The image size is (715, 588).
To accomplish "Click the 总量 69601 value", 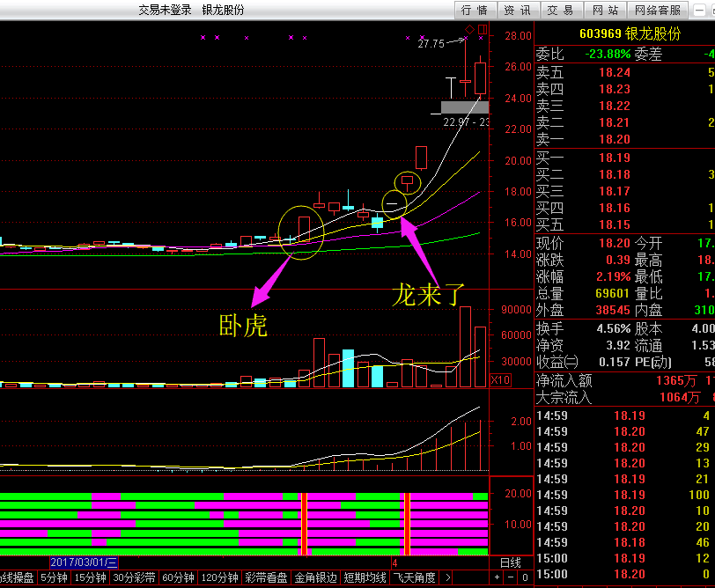I will coord(614,293).
